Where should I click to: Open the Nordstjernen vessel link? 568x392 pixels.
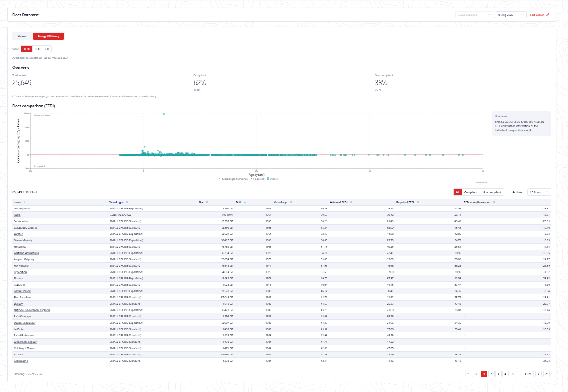coord(22,209)
